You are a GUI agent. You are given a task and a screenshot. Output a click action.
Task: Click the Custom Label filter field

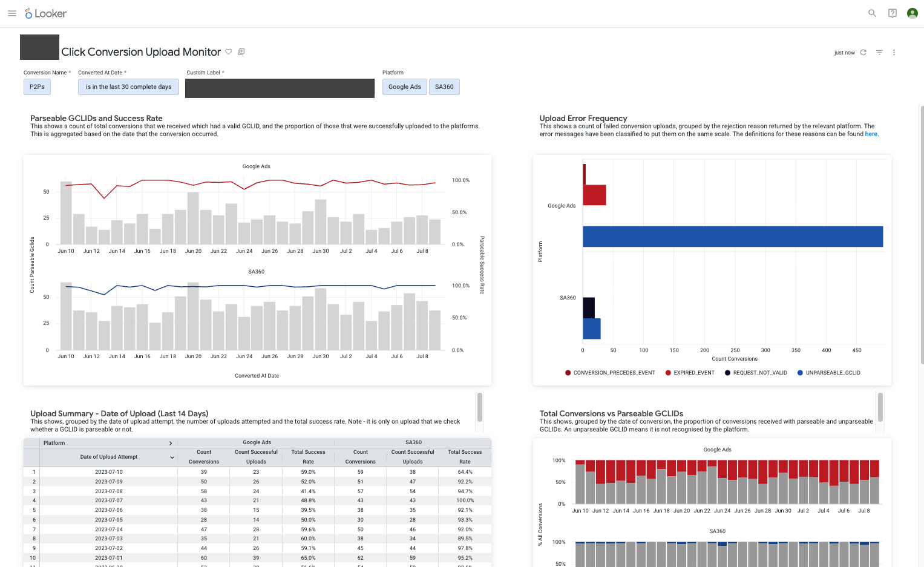[280, 88]
